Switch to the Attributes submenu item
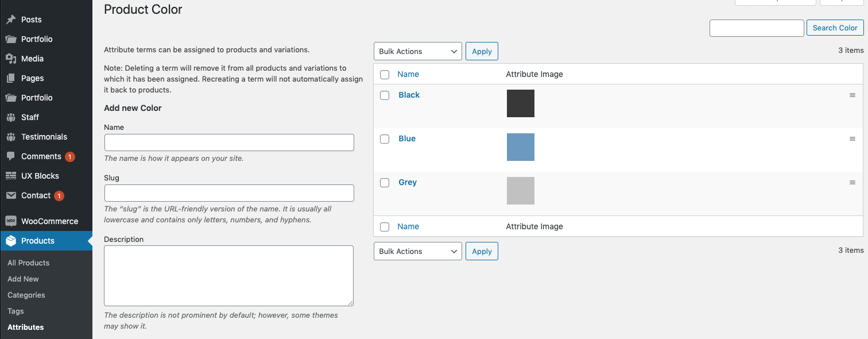Image resolution: width=868 pixels, height=339 pixels. click(25, 327)
